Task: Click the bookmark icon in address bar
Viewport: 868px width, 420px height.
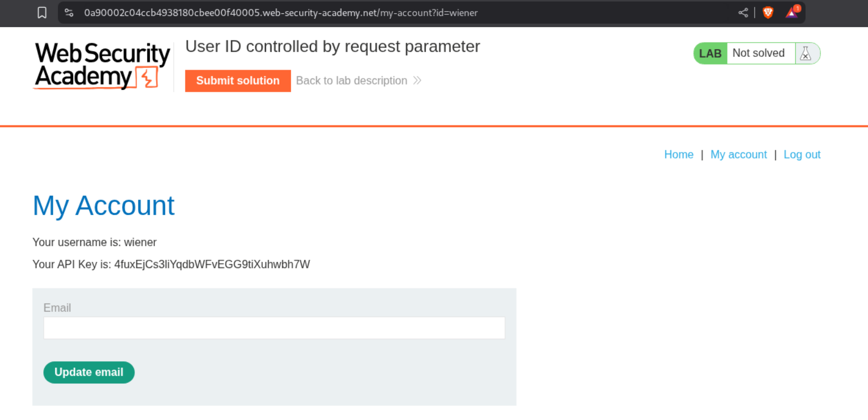Action: (x=42, y=13)
